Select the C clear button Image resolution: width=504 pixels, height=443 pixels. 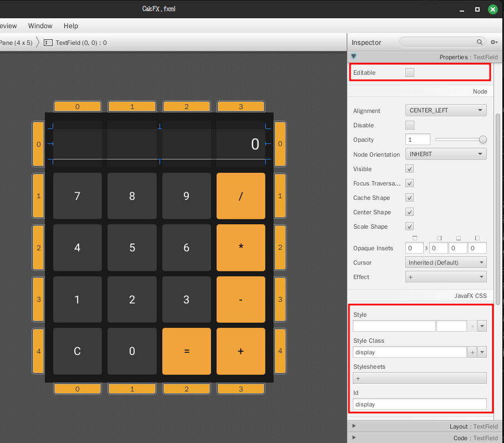coord(78,352)
